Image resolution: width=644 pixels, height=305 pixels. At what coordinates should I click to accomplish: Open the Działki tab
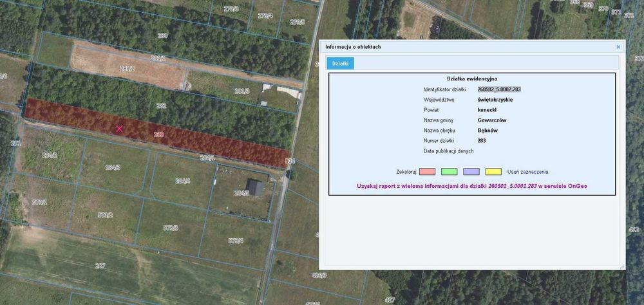(x=340, y=64)
